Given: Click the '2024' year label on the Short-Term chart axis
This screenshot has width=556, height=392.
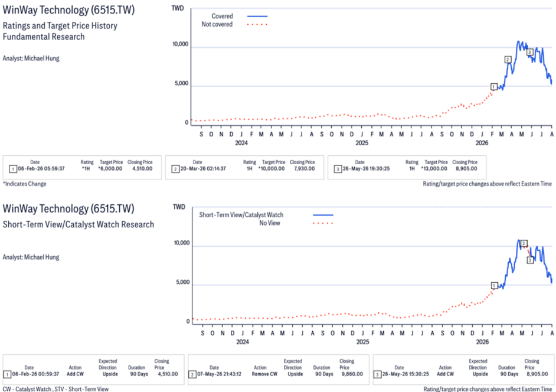Looking at the screenshot, I should tap(243, 342).
